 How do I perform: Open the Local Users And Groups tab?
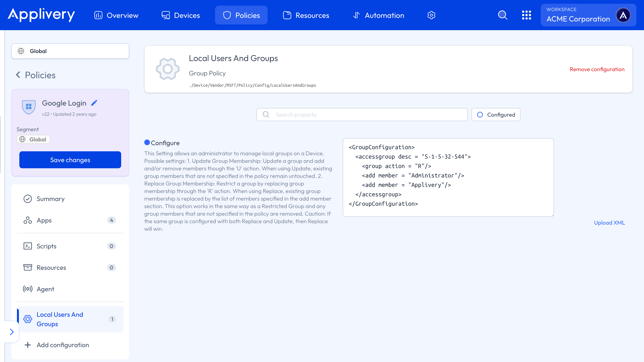tap(60, 319)
